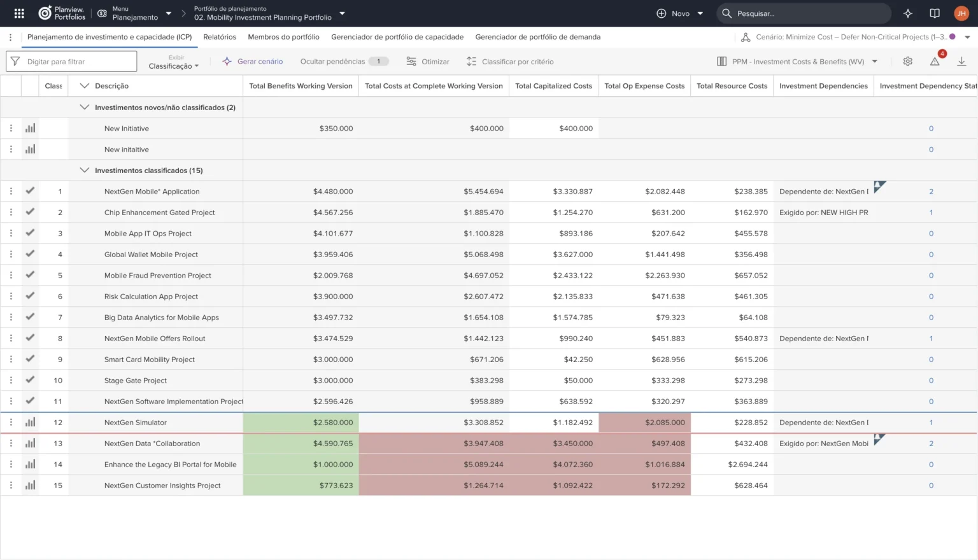Open the JH user avatar
The height and width of the screenshot is (560, 978).
961,13
